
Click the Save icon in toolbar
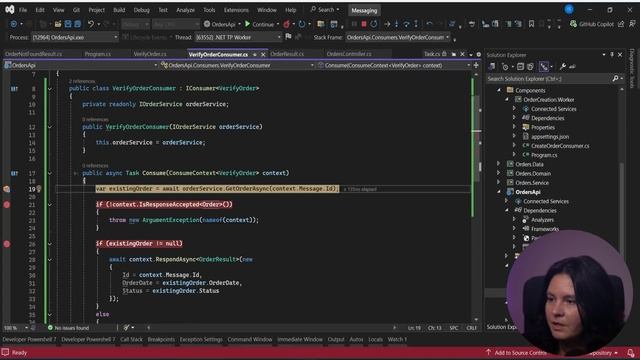pyautogui.click(x=68, y=24)
